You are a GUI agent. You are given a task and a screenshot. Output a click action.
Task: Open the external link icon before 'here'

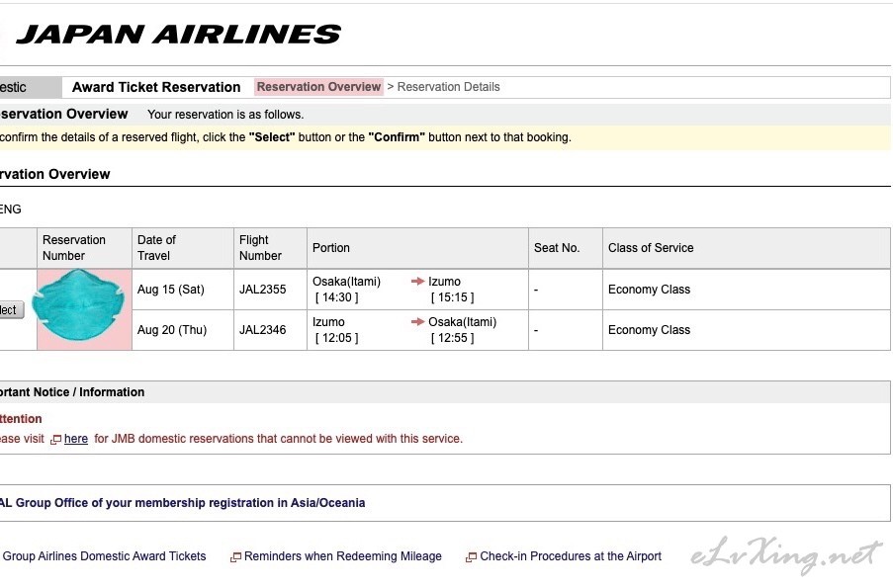click(56, 440)
